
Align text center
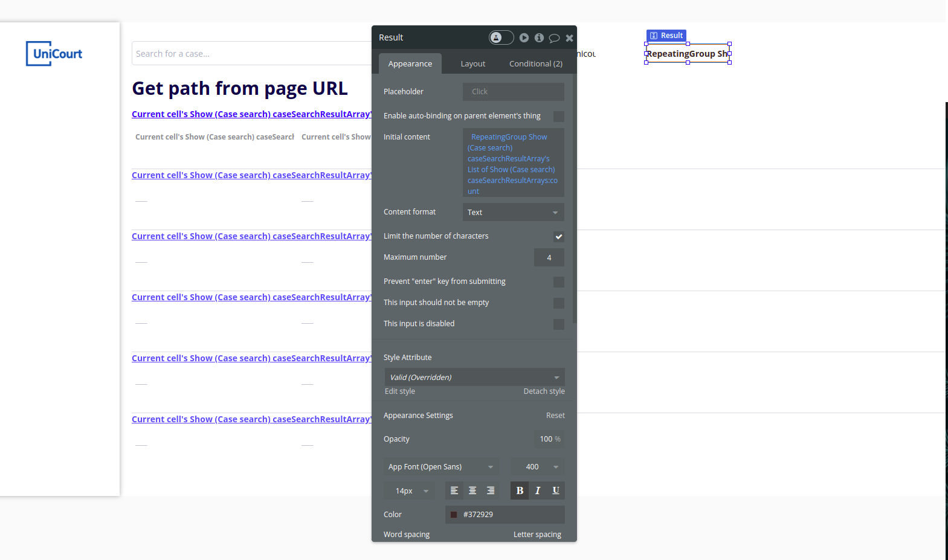coord(472,491)
